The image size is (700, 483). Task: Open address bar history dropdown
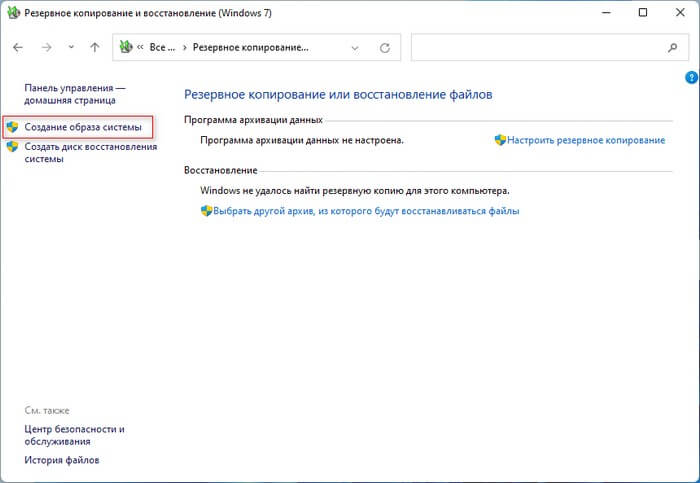coord(355,48)
